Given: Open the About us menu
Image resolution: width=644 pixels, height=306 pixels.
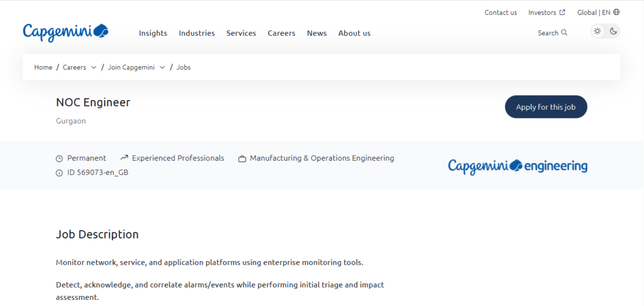Looking at the screenshot, I should point(355,33).
